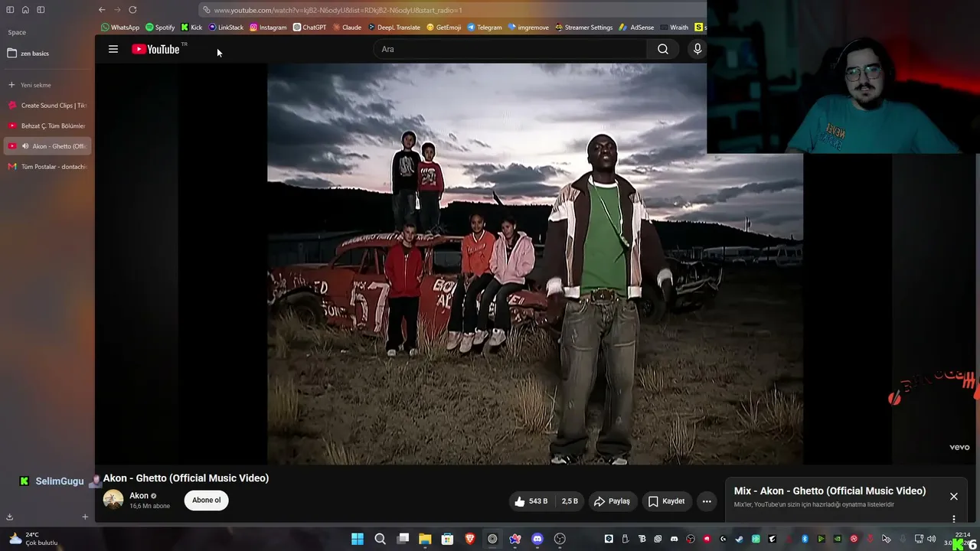This screenshot has height=551, width=980.
Task: Go to the YouTube home logo
Action: pyautogui.click(x=155, y=49)
